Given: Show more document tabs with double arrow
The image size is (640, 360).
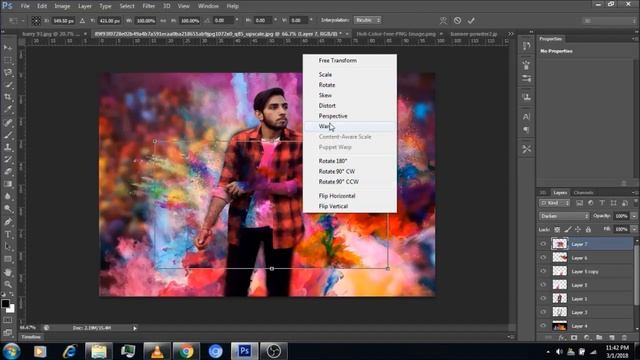Looking at the screenshot, I should pos(511,34).
